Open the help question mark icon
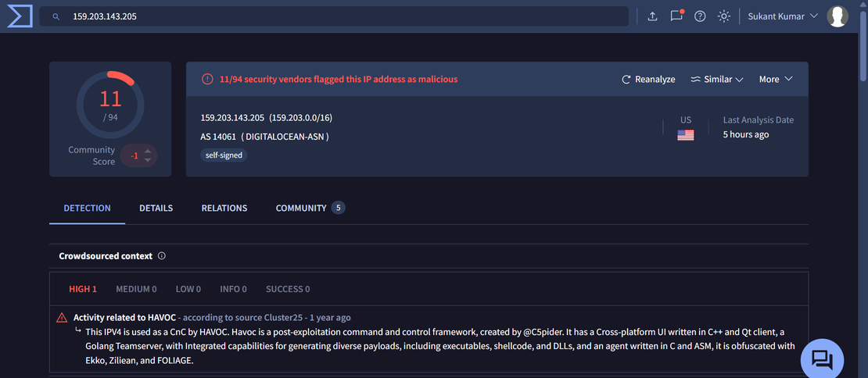Viewport: 868px width, 378px height. pos(700,16)
